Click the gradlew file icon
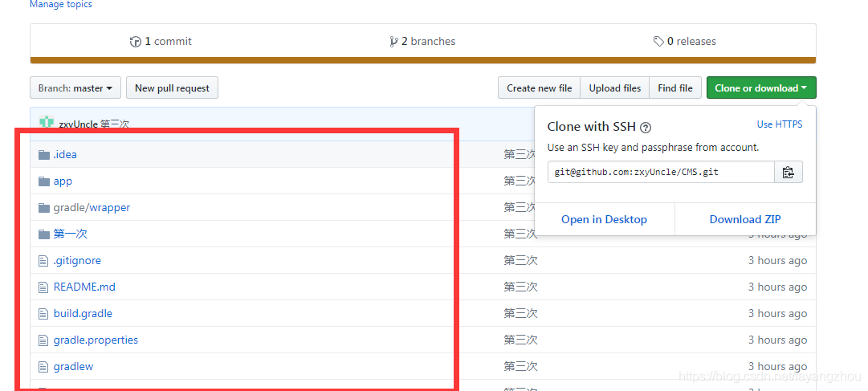868x391 pixels. point(43,367)
